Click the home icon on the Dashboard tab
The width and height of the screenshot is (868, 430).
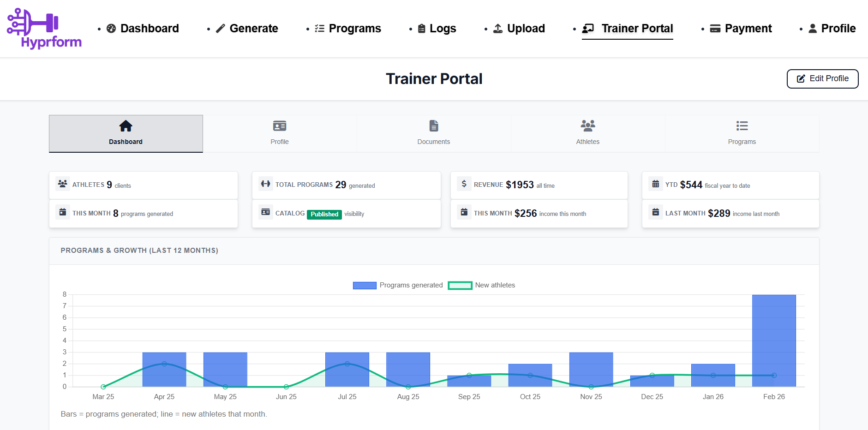(x=126, y=125)
